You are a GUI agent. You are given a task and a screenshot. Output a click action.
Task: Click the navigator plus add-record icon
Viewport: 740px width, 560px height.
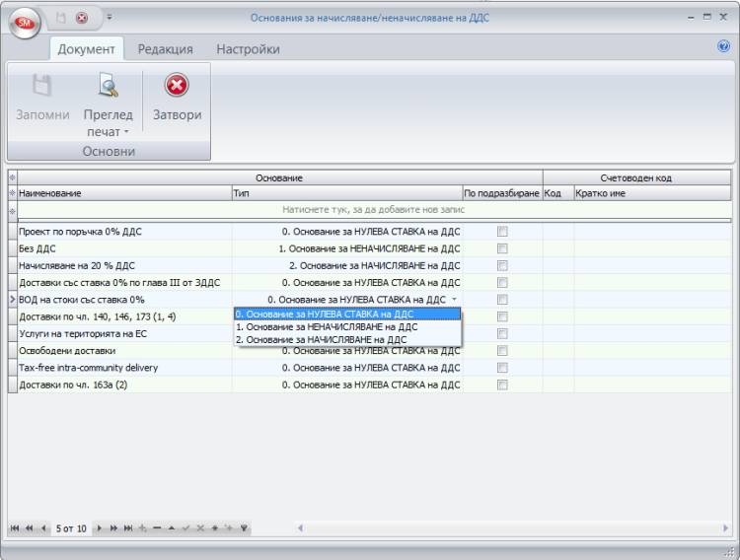[x=142, y=527]
